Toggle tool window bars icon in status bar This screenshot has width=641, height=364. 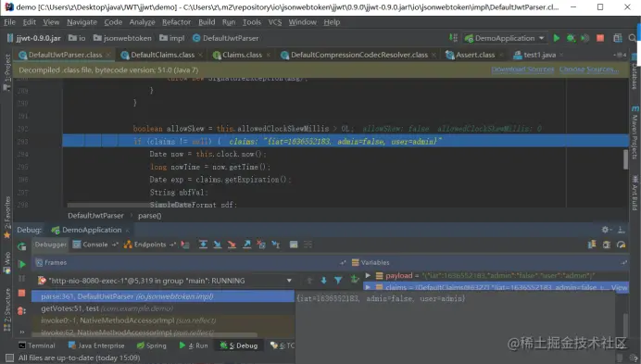click(9, 358)
